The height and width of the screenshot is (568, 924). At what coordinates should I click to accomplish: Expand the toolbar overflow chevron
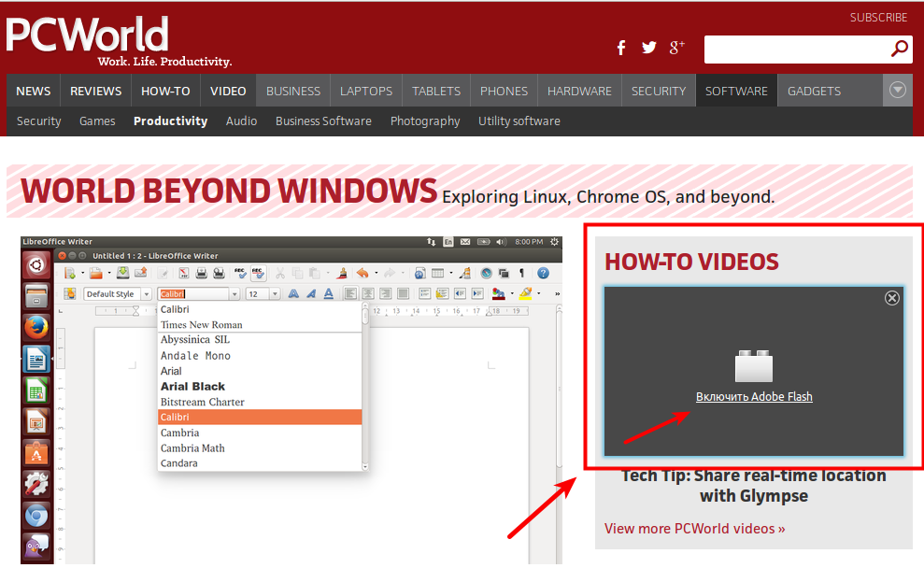[557, 293]
